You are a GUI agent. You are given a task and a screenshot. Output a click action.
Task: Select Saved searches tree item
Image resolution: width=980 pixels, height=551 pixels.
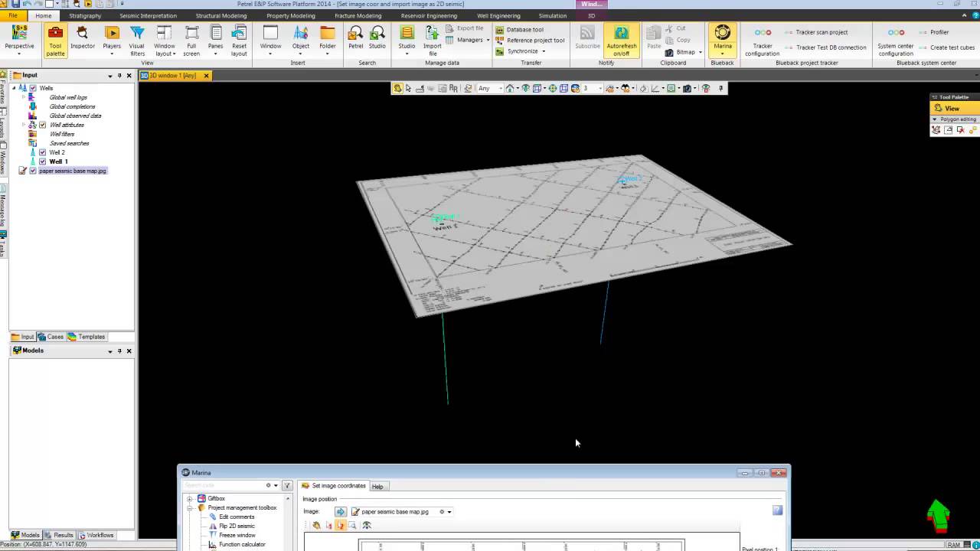click(69, 143)
